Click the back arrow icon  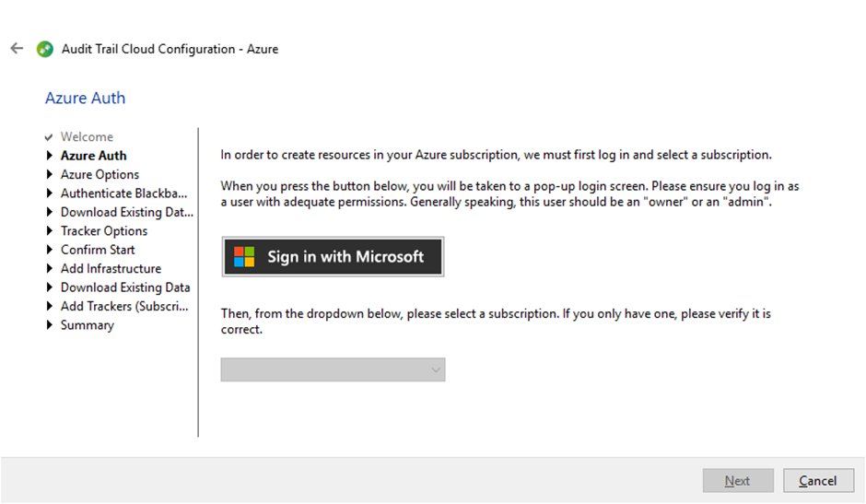17,49
